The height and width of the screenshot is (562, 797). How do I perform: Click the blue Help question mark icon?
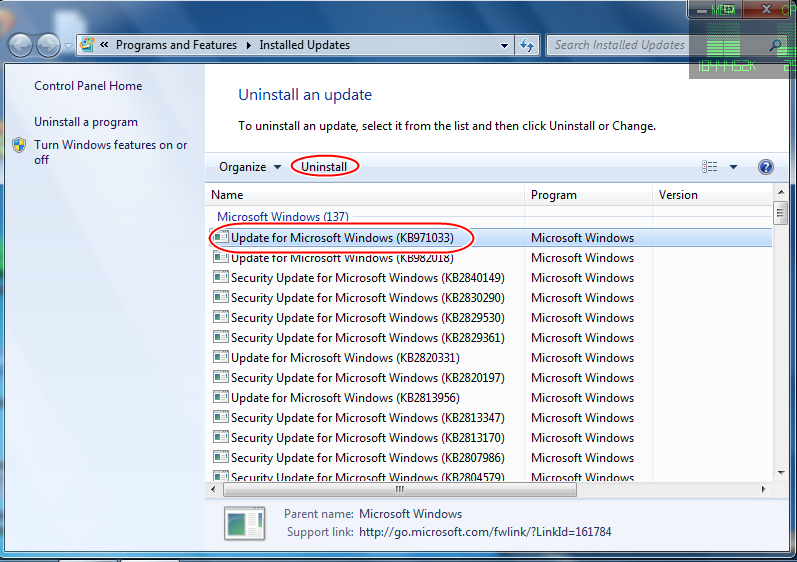point(765,167)
